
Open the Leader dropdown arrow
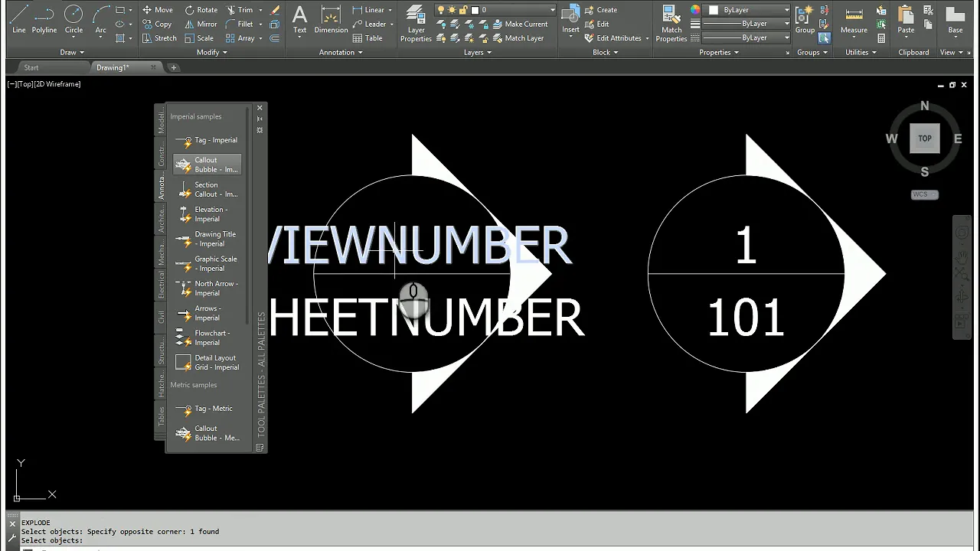tap(391, 24)
